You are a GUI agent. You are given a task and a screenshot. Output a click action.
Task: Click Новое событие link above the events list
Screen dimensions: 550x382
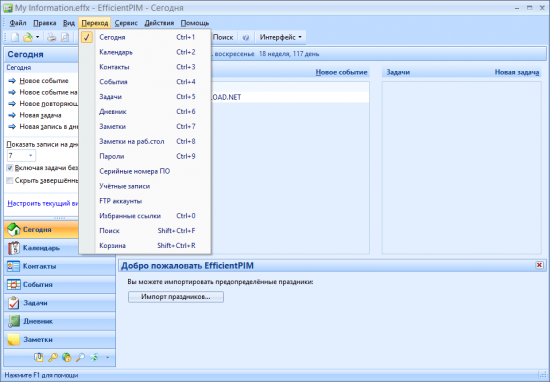pyautogui.click(x=341, y=72)
